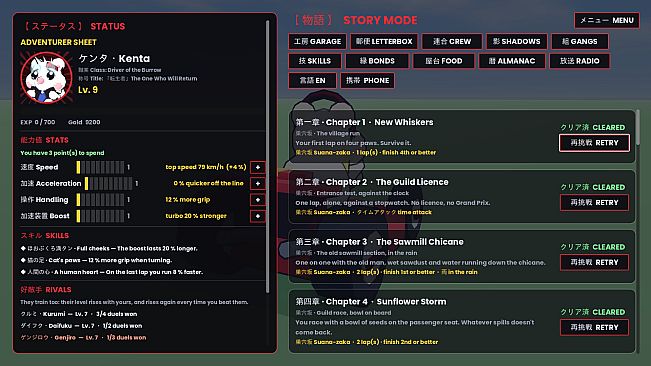This screenshot has height=366, width=651.
Task: Add a point to Speed stat
Action: tap(258, 167)
